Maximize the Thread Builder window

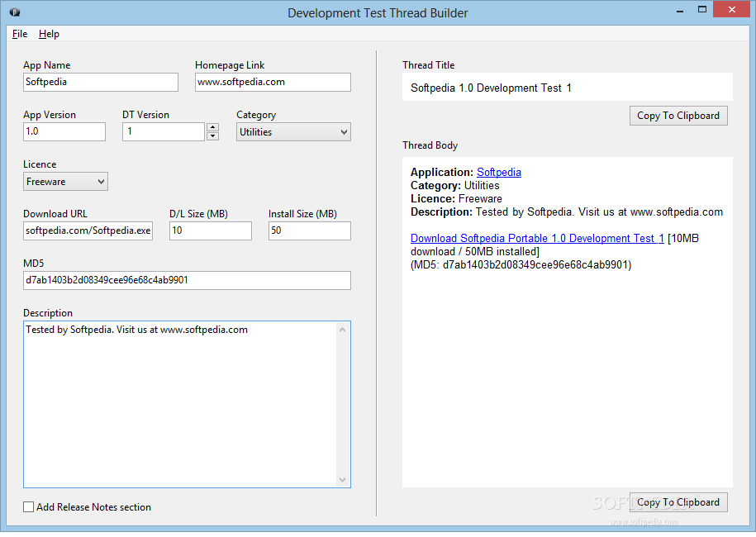702,10
